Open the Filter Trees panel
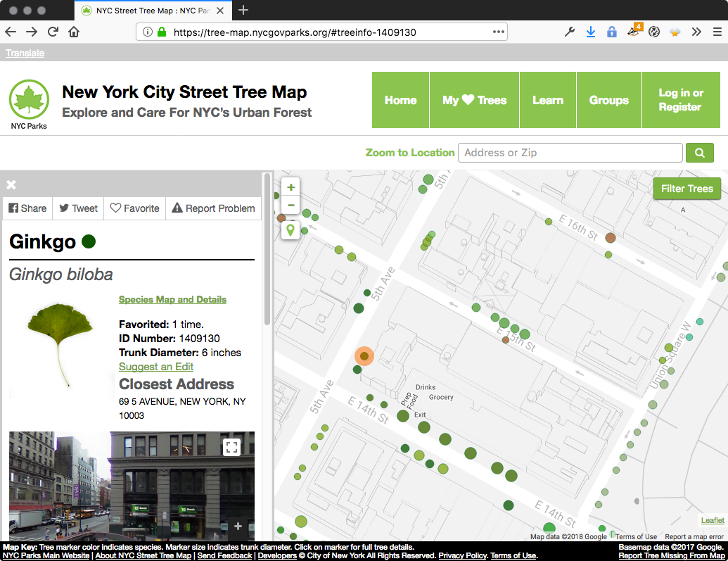 pyautogui.click(x=687, y=189)
